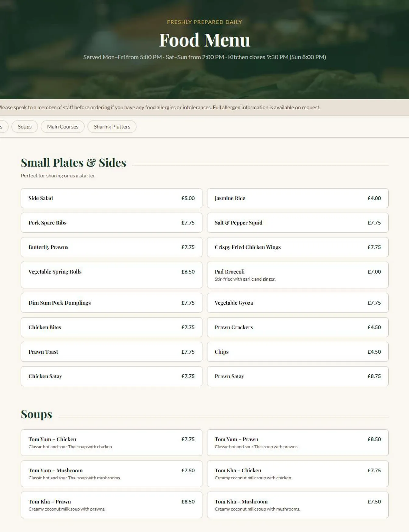Click the 'Prawn Toast' item name

point(43,352)
